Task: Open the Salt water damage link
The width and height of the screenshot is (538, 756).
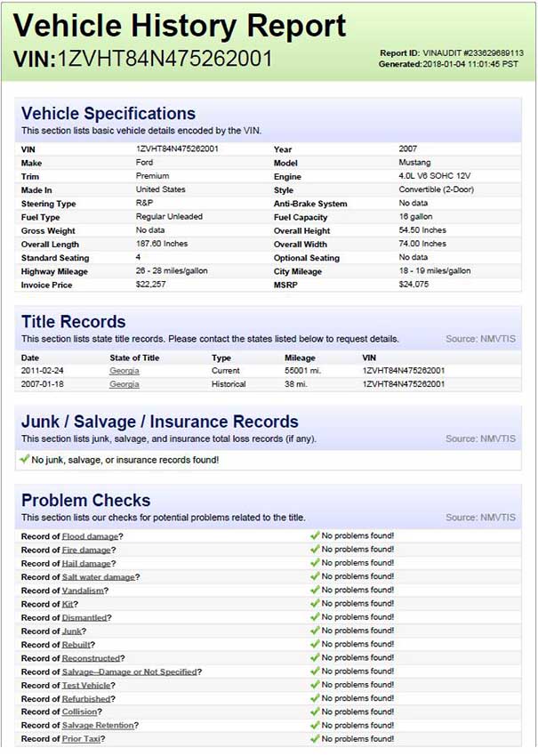Action: pyautogui.click(x=99, y=576)
